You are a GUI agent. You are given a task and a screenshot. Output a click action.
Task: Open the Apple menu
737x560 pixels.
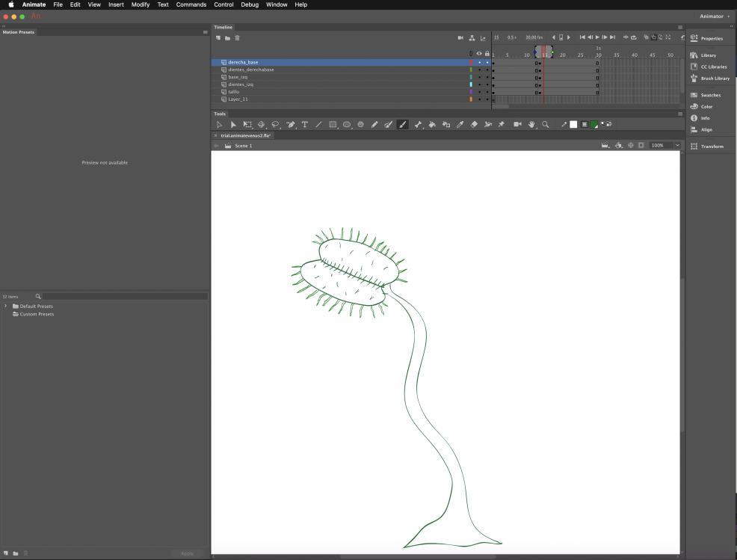point(10,4)
